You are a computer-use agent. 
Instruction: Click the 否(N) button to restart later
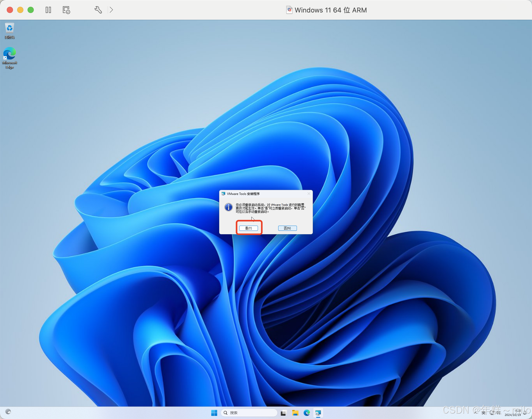pos(287,228)
